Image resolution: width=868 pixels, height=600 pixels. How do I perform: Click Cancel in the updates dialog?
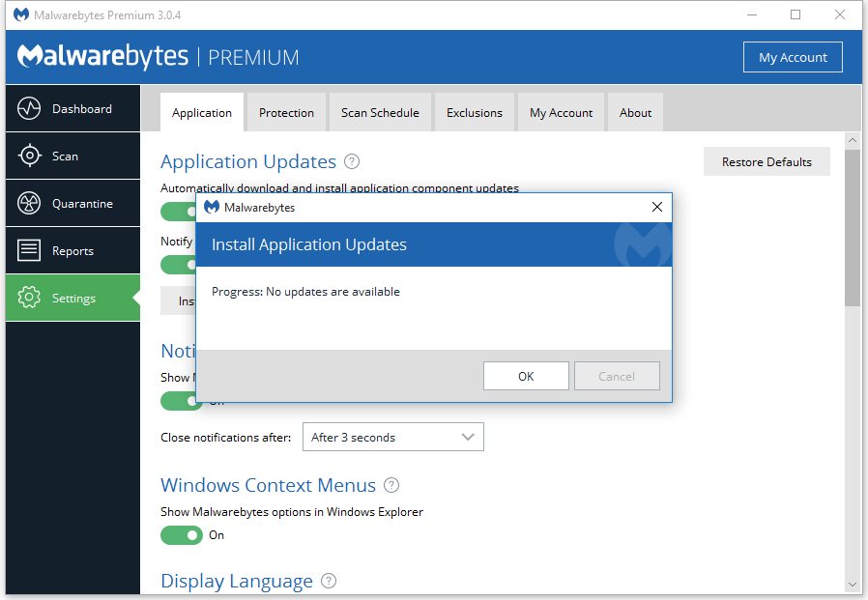(x=617, y=377)
